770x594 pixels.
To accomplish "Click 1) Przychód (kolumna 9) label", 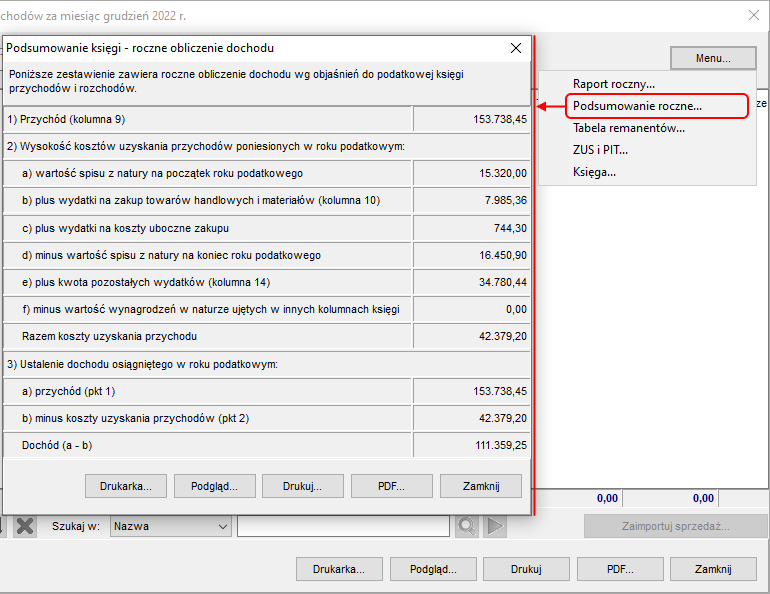I will point(66,119).
